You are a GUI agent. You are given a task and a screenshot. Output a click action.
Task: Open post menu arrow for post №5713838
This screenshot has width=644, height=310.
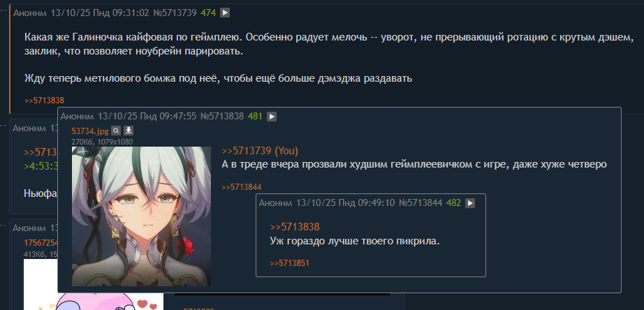coord(272,117)
